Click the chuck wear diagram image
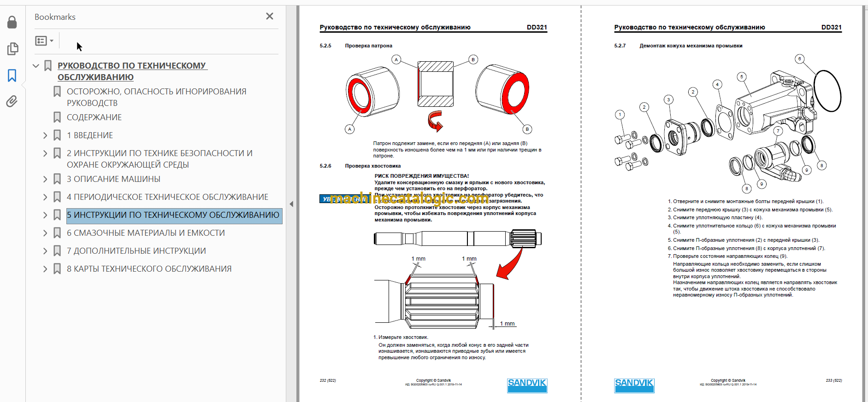The image size is (868, 402). click(438, 94)
